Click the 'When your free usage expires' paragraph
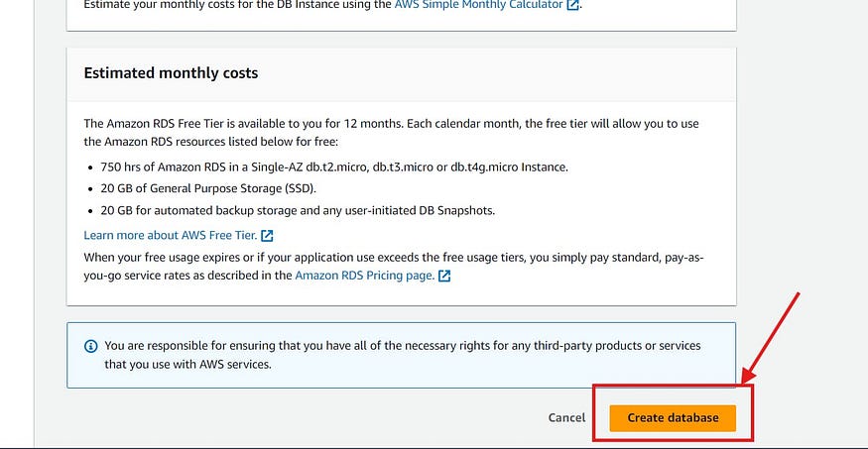Viewport: 868px width, 449px height. (394, 267)
